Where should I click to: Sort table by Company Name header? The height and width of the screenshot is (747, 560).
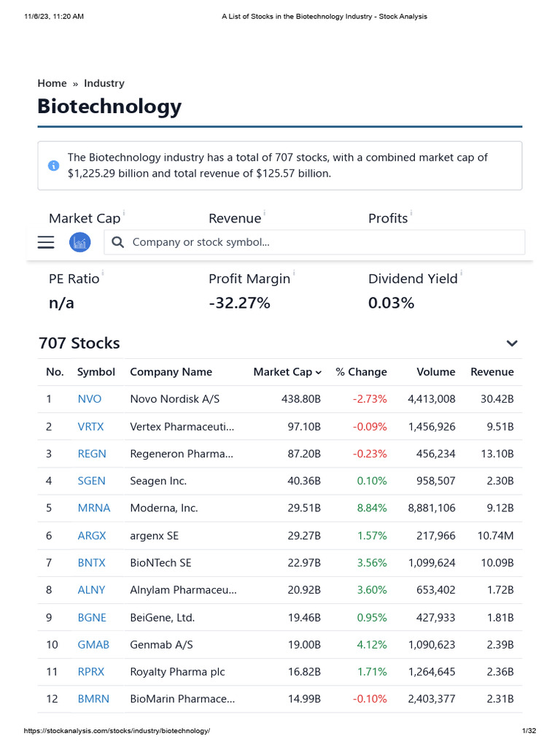pos(171,372)
